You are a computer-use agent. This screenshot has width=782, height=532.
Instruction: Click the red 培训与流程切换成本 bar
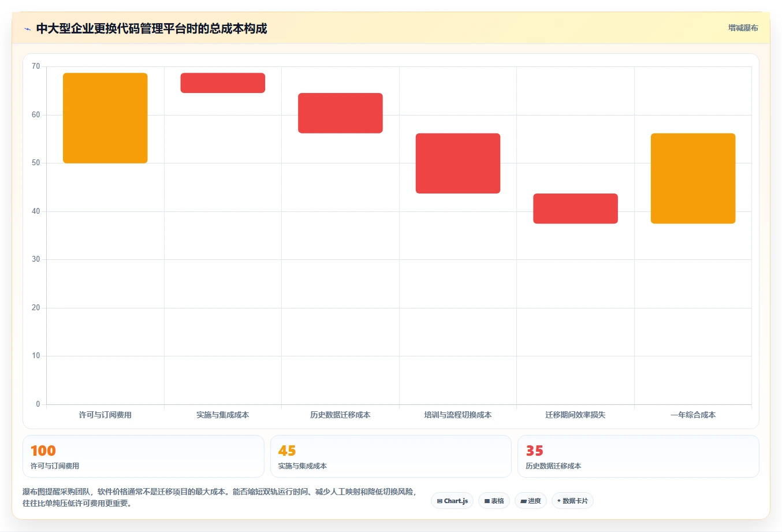click(x=458, y=163)
